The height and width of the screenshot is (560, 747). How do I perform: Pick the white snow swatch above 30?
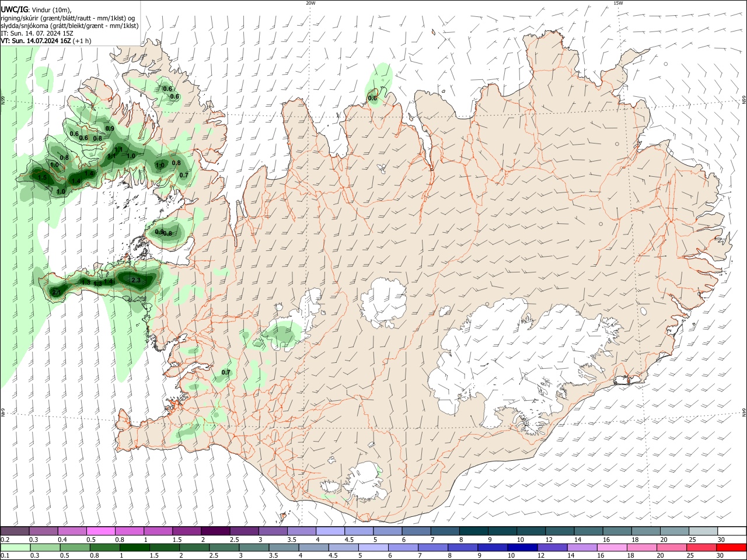(x=732, y=531)
